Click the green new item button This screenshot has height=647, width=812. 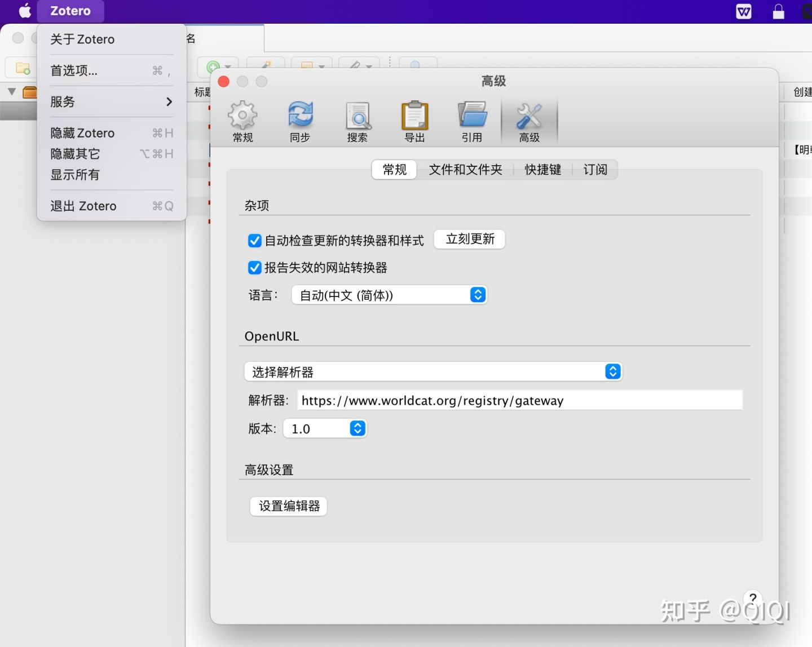(213, 67)
